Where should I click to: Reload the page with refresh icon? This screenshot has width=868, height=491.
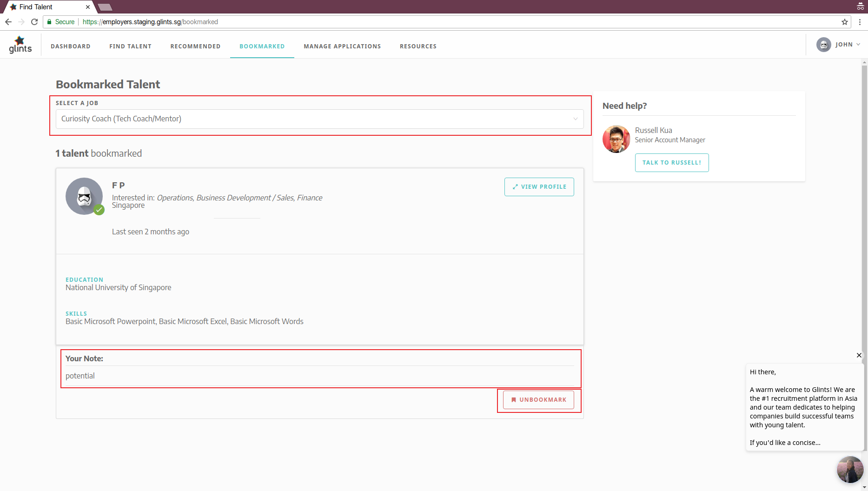click(x=34, y=22)
